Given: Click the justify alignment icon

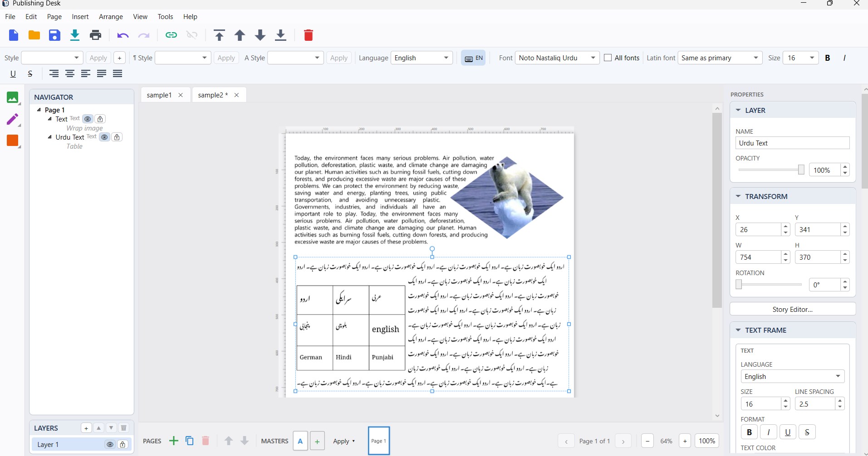Looking at the screenshot, I should click(x=118, y=73).
